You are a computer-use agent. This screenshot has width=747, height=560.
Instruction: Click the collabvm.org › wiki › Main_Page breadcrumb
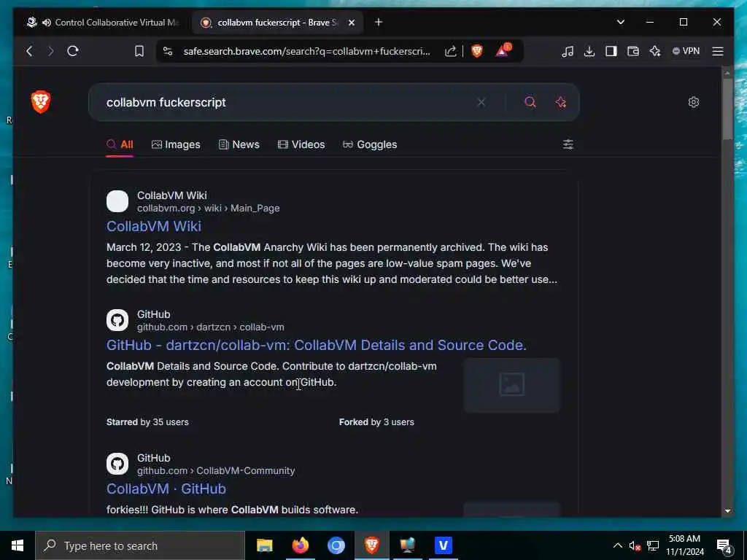click(x=208, y=208)
